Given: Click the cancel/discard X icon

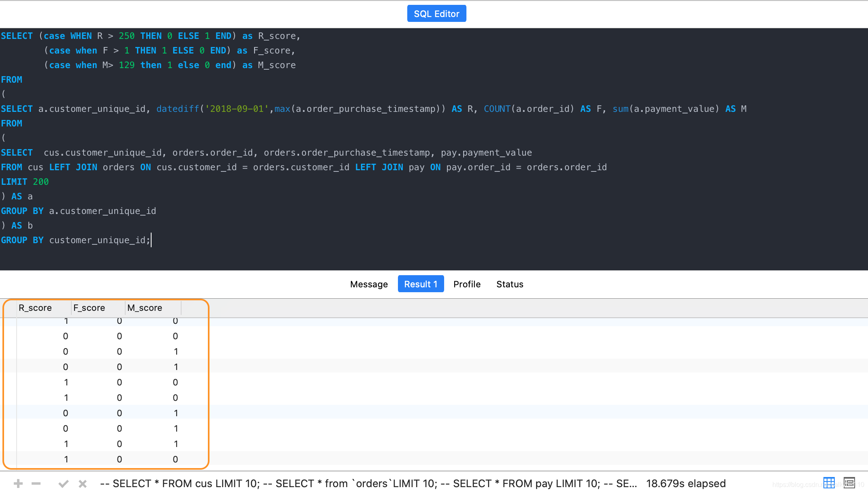Looking at the screenshot, I should coord(83,483).
